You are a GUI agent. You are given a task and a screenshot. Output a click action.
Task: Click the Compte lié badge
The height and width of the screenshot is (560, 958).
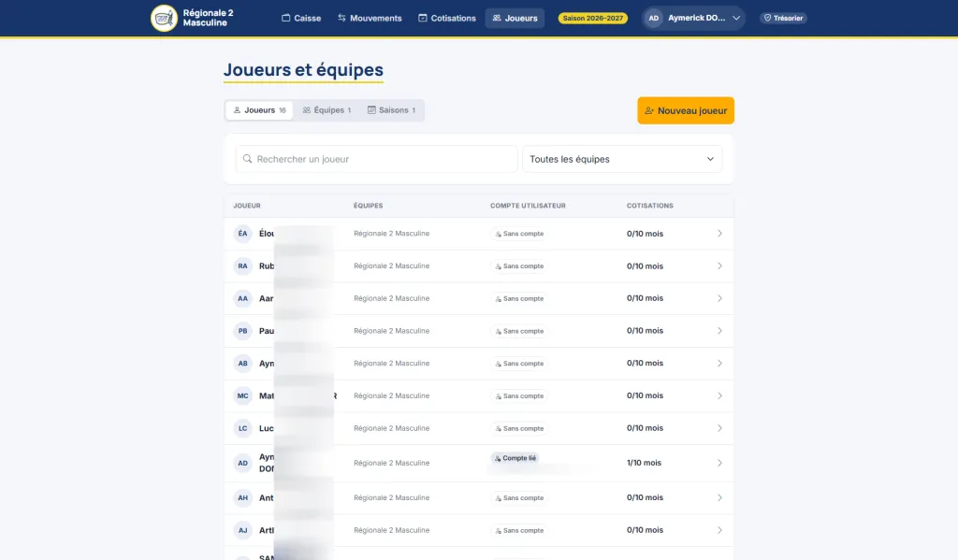pos(515,458)
